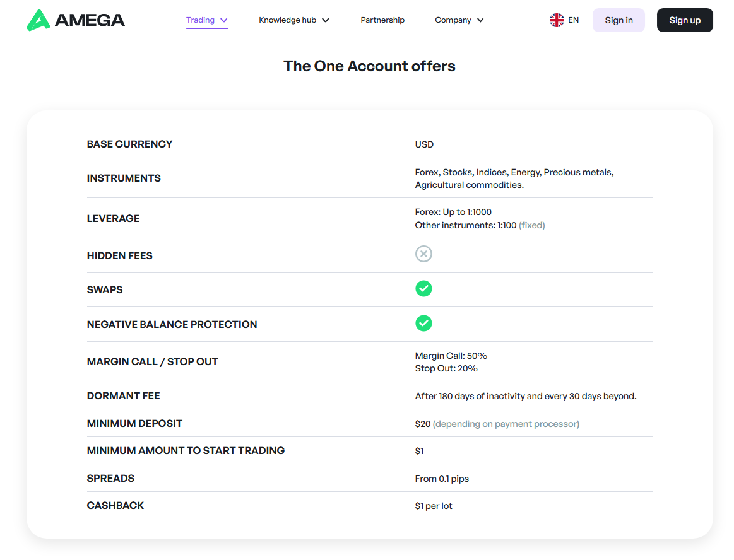Click the AMEGA wordmark text
Image resolution: width=734 pixels, height=560 pixels.
[x=90, y=20]
